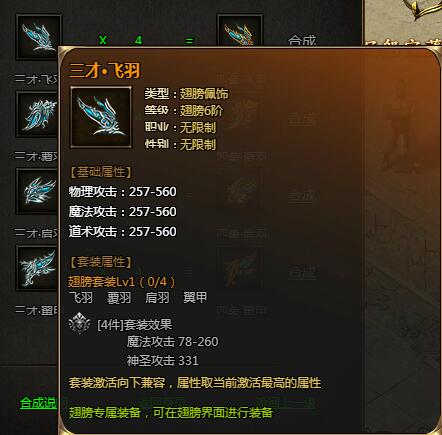Click the 三才·飞羽 tooltip title
The image size is (442, 435).
[104, 71]
